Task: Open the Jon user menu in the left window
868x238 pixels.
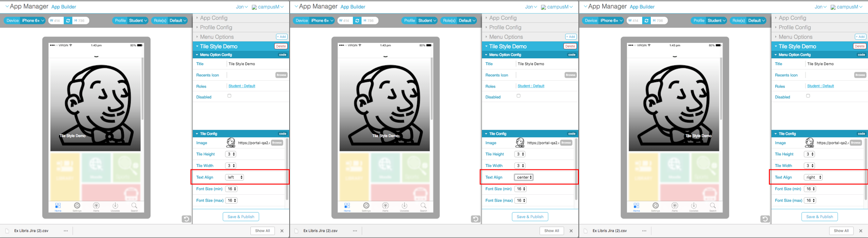Action: 242,7
